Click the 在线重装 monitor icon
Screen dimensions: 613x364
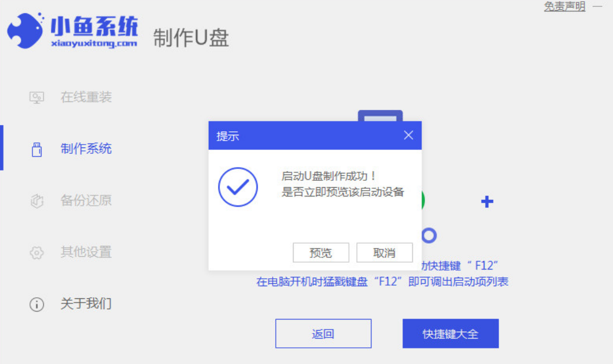point(37,97)
